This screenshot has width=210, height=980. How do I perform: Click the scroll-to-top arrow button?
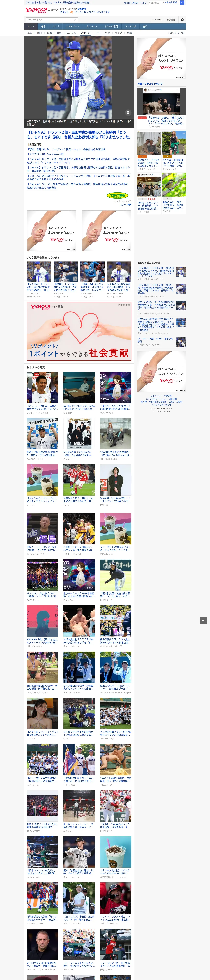[203, 621]
